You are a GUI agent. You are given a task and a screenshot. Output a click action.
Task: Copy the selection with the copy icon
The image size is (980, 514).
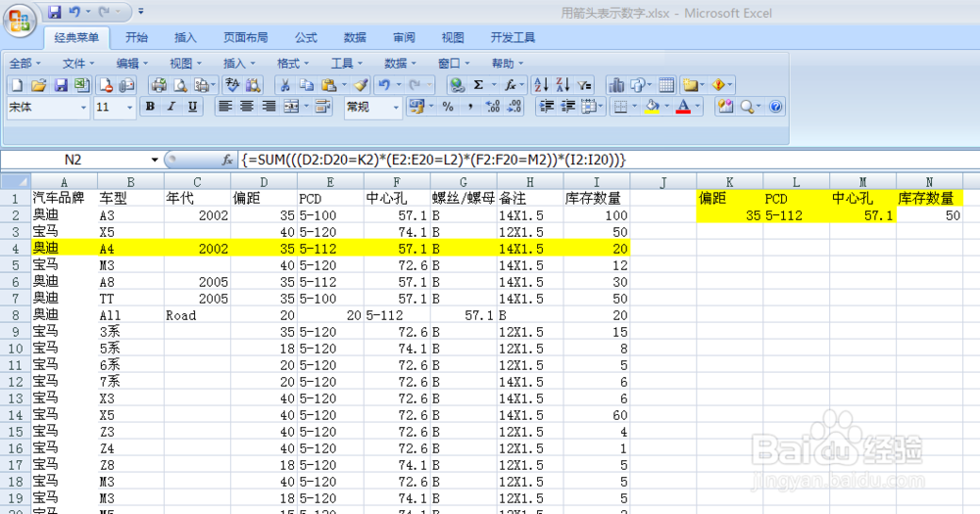(x=306, y=85)
